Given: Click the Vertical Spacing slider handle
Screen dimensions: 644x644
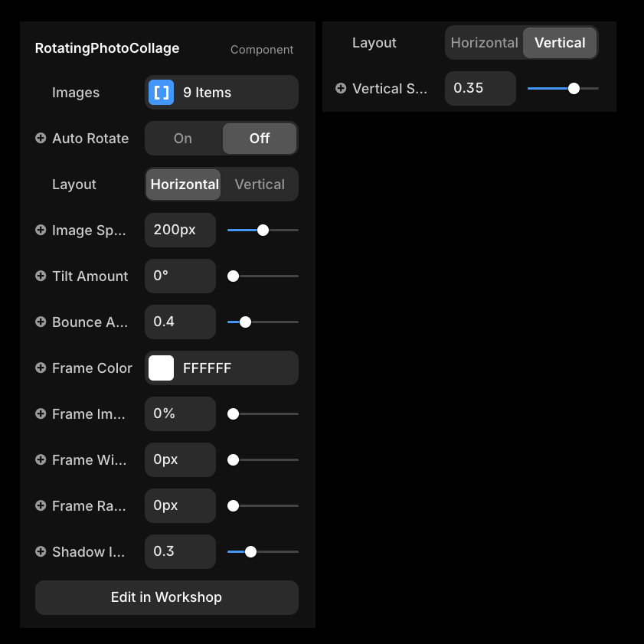Looking at the screenshot, I should click(x=574, y=89).
